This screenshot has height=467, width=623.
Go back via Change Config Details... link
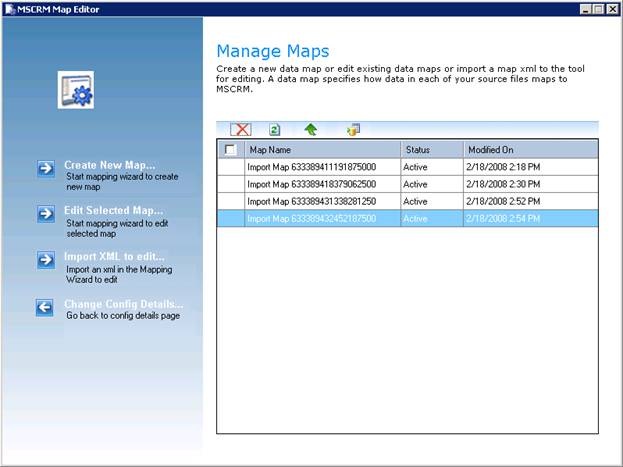point(124,304)
